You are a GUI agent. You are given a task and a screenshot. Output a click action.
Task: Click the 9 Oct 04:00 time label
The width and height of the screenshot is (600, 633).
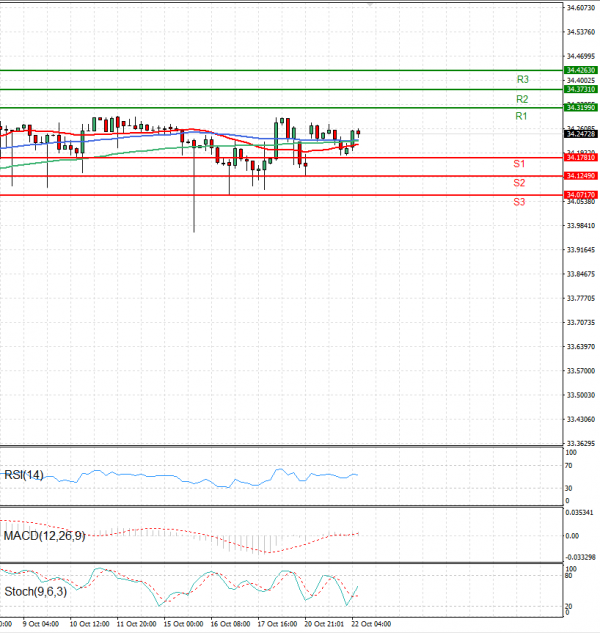[x=41, y=624]
